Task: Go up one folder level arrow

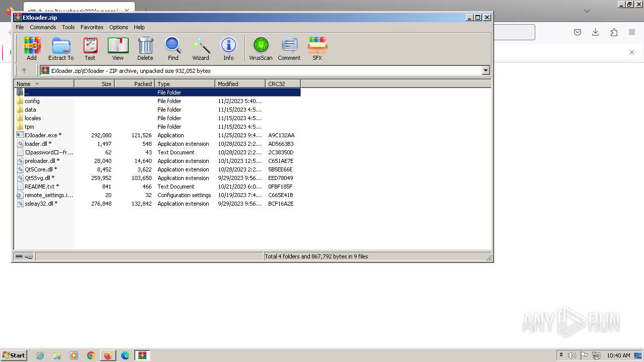Action: 24,70
